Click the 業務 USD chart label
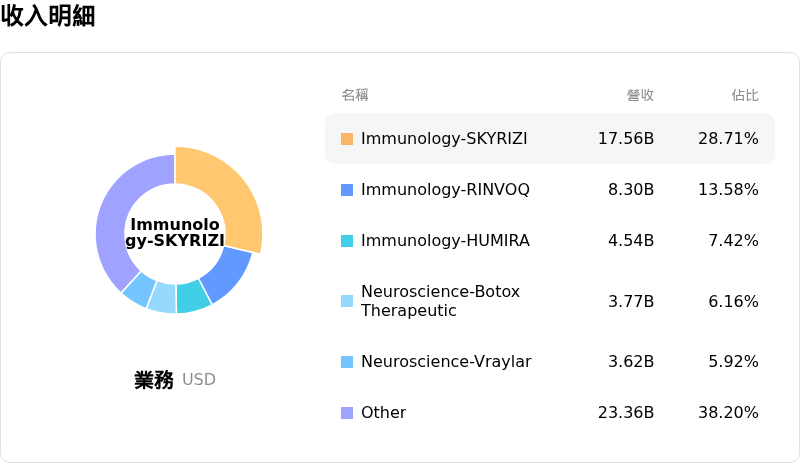800x463 pixels. point(175,380)
